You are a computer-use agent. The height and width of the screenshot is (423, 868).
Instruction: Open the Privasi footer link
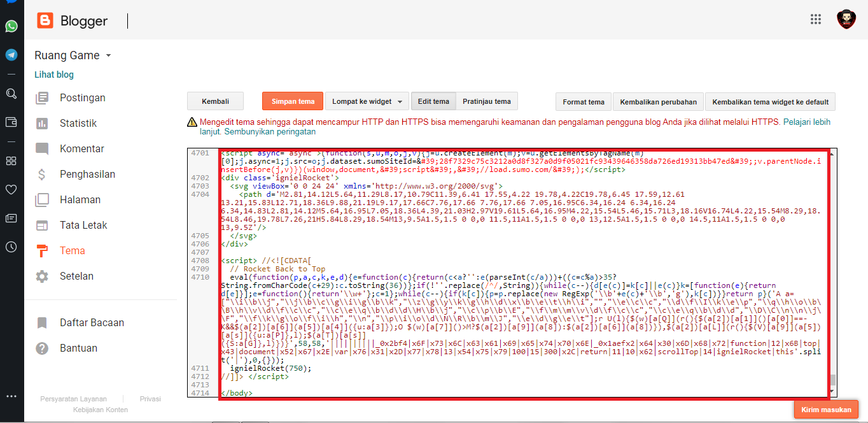[150, 399]
